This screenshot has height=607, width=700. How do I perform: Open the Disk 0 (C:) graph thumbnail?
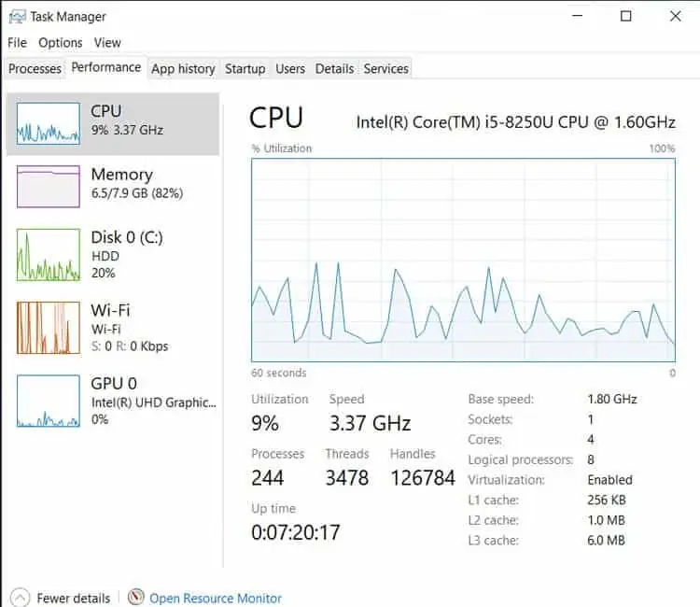48,255
